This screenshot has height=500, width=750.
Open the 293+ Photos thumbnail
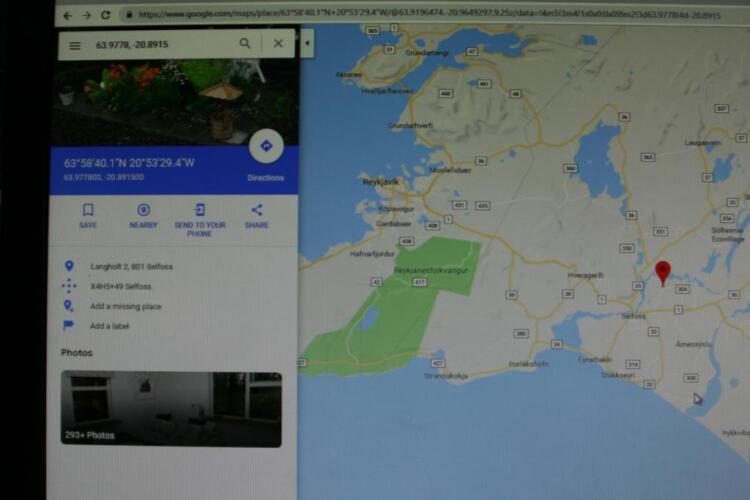[x=171, y=409]
